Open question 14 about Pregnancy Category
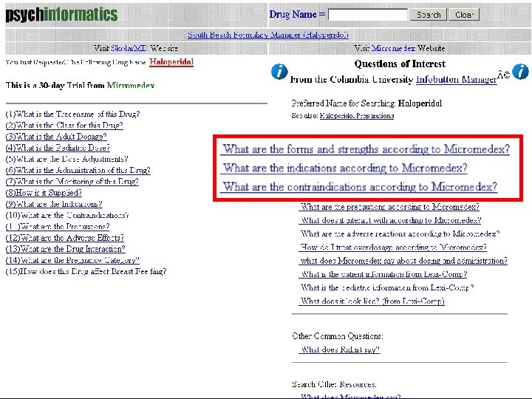This screenshot has height=399, width=532. click(x=72, y=260)
